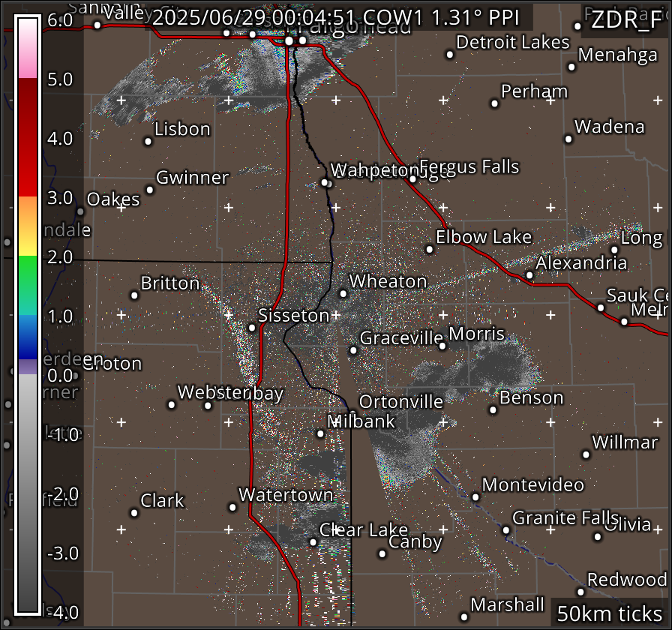
Task: Select the Alexandria city marker dot
Action: tap(529, 275)
